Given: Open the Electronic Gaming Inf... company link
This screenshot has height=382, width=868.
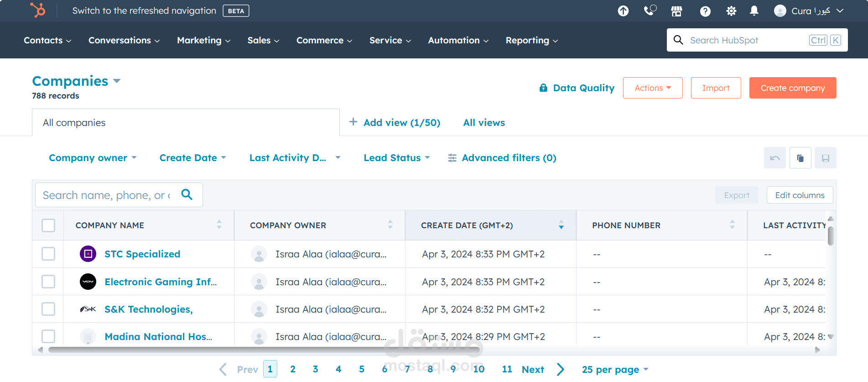Looking at the screenshot, I should (x=161, y=282).
